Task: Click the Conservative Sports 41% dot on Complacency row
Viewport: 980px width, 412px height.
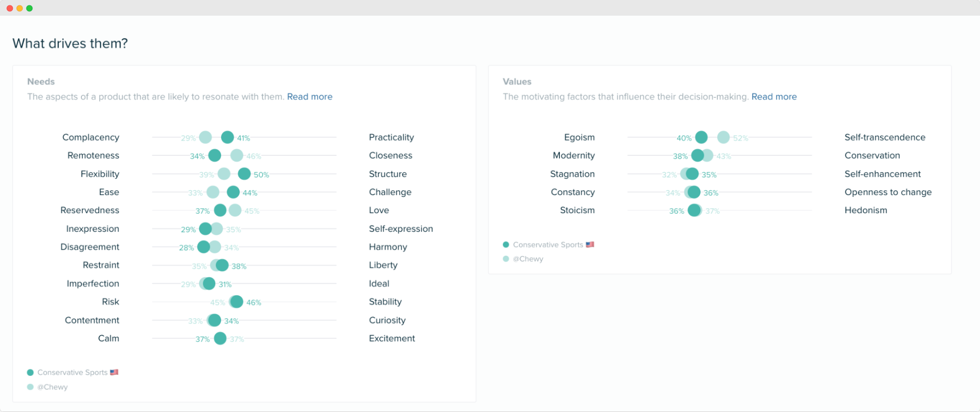Action: coord(227,137)
